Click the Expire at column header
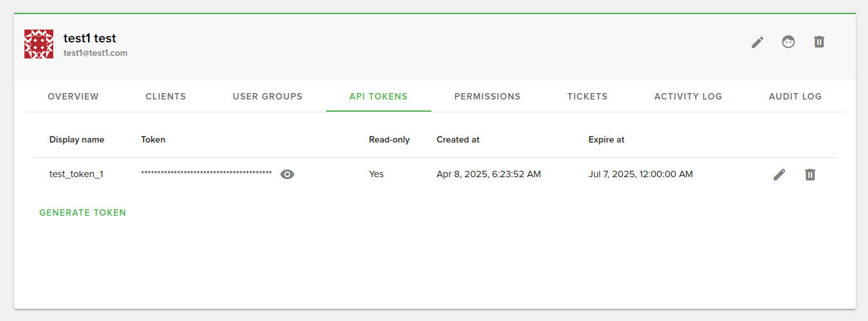The image size is (868, 321). pos(606,139)
